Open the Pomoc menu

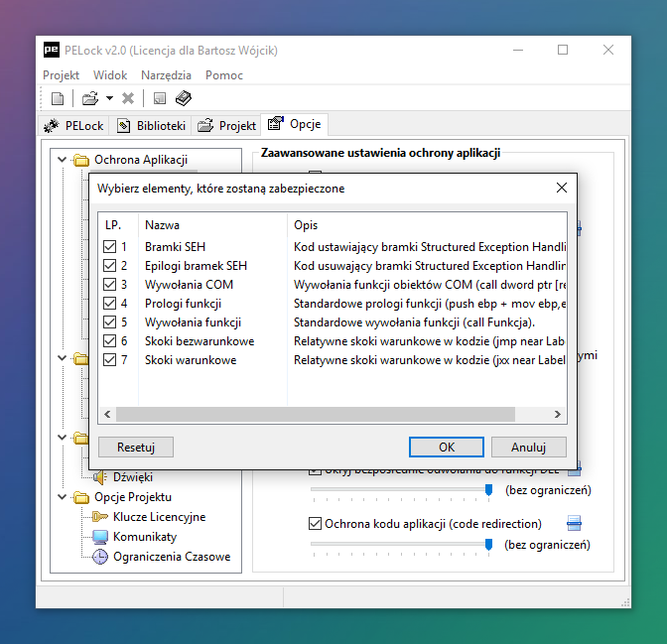(x=224, y=75)
